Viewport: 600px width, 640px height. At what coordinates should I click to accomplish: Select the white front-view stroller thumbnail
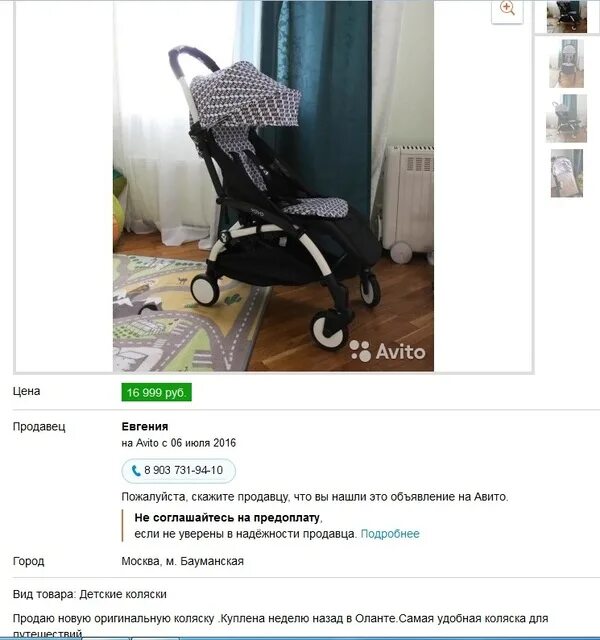(x=567, y=64)
